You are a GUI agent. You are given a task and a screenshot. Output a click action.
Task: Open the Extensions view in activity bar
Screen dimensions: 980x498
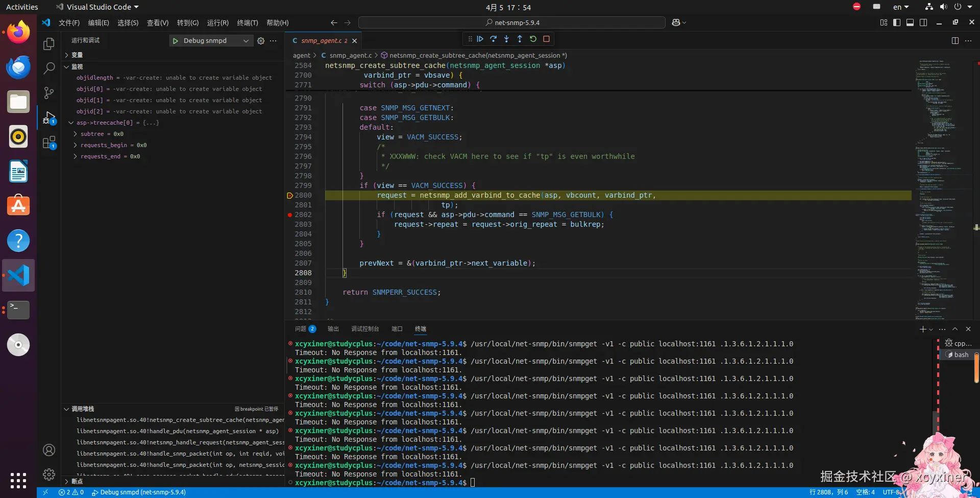coord(49,143)
